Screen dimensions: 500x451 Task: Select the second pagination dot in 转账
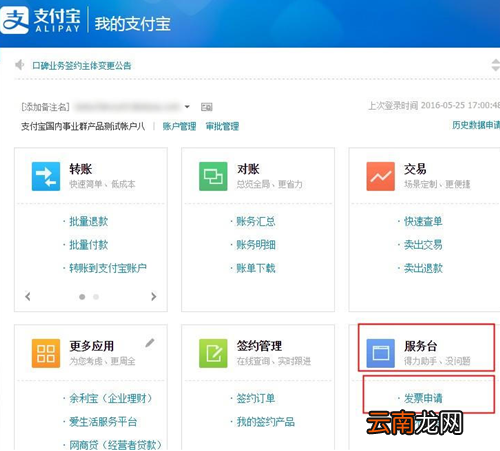click(x=96, y=297)
